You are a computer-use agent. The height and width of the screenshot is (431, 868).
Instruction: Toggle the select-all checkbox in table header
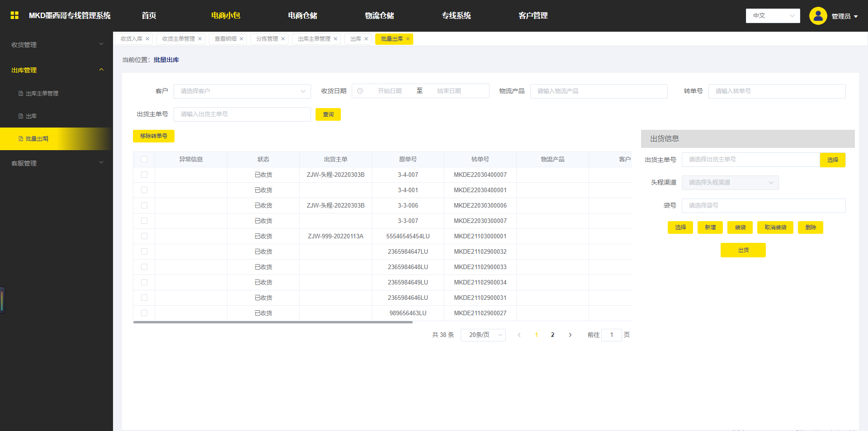[144, 159]
